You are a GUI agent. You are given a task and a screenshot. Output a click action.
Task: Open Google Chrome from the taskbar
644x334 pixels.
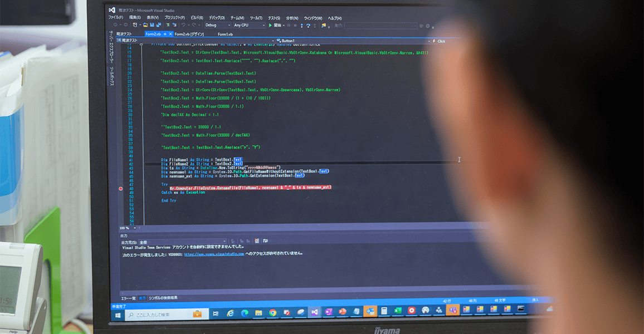[273, 313]
